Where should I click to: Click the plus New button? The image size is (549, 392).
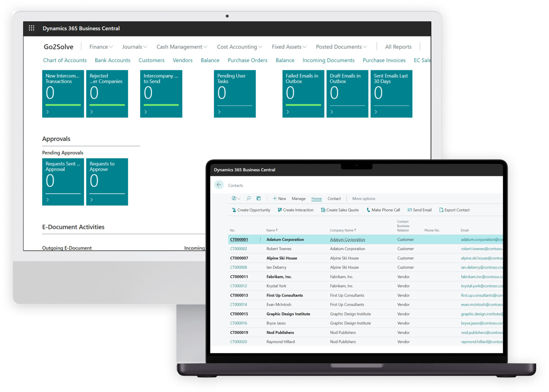pos(279,198)
